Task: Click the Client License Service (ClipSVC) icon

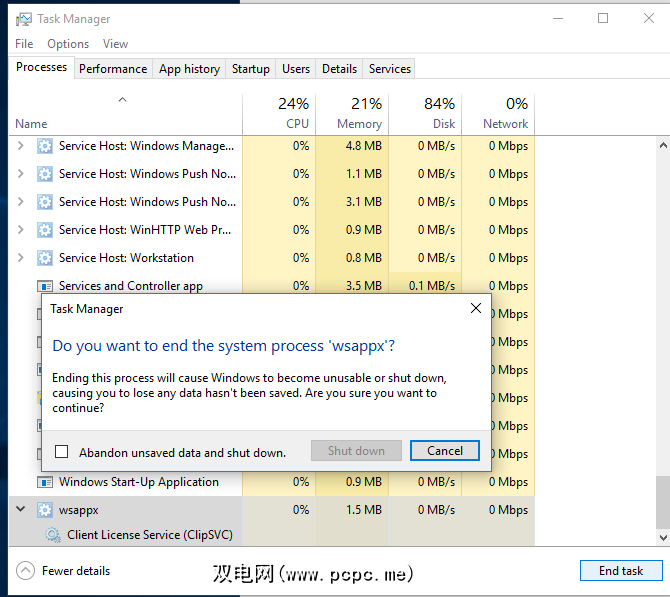Action: pyautogui.click(x=53, y=535)
